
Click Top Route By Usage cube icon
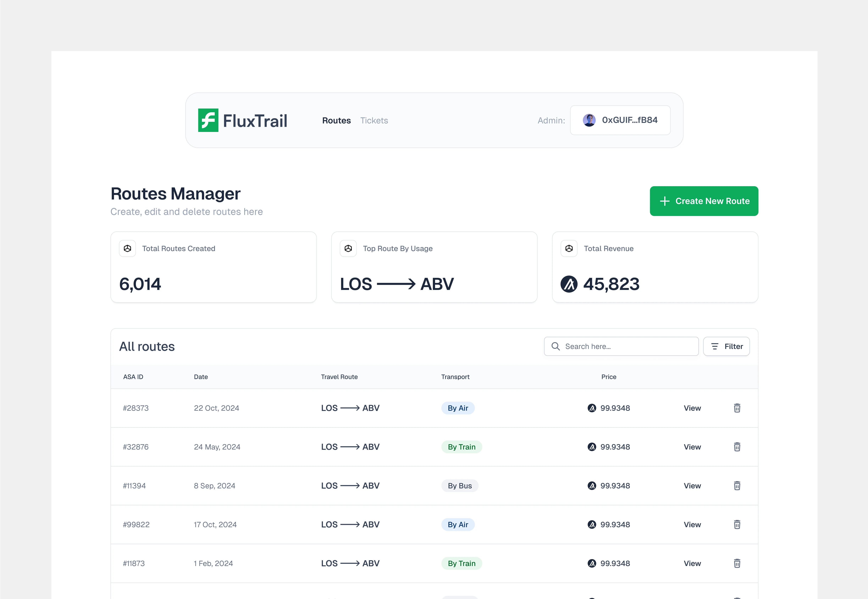(348, 248)
